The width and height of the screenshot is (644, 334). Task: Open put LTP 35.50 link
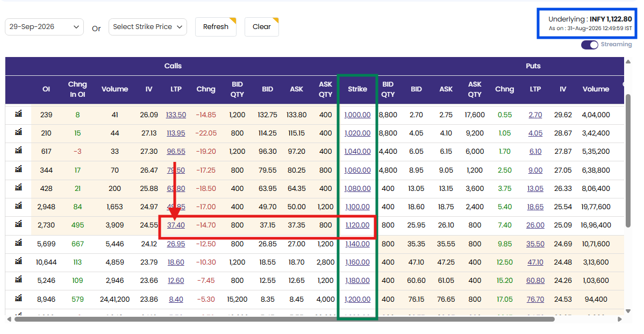tap(535, 244)
